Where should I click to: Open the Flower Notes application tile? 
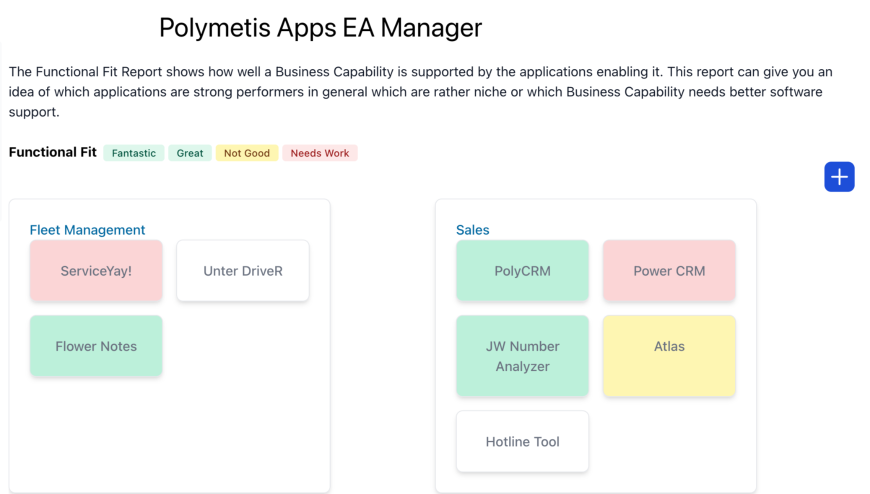96,346
